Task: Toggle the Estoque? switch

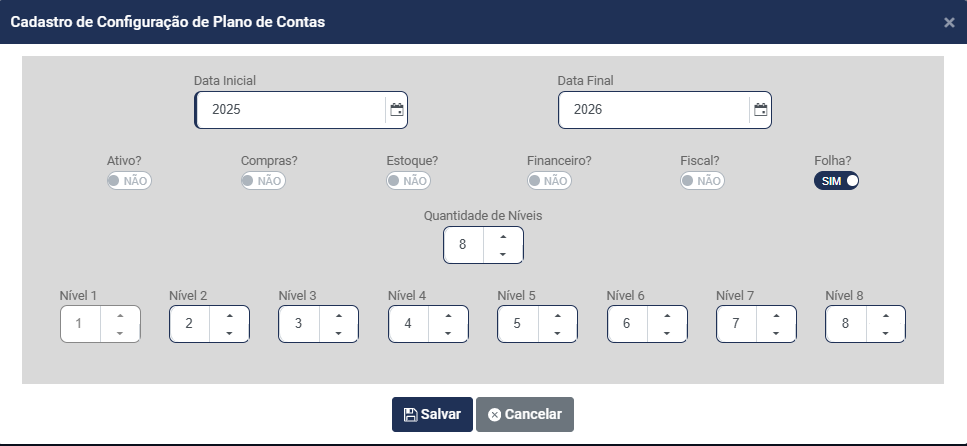Action: [x=409, y=181]
